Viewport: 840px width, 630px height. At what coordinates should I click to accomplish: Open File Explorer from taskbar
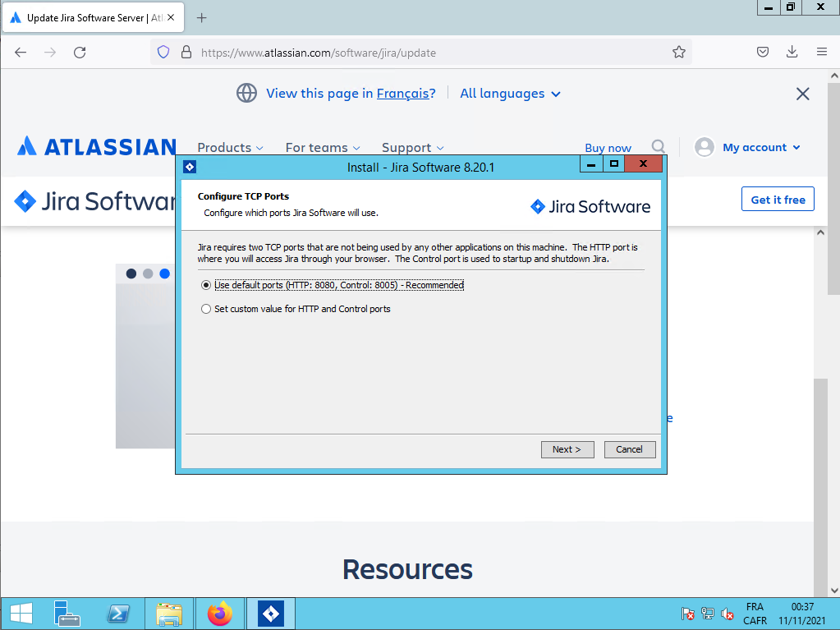pyautogui.click(x=169, y=614)
